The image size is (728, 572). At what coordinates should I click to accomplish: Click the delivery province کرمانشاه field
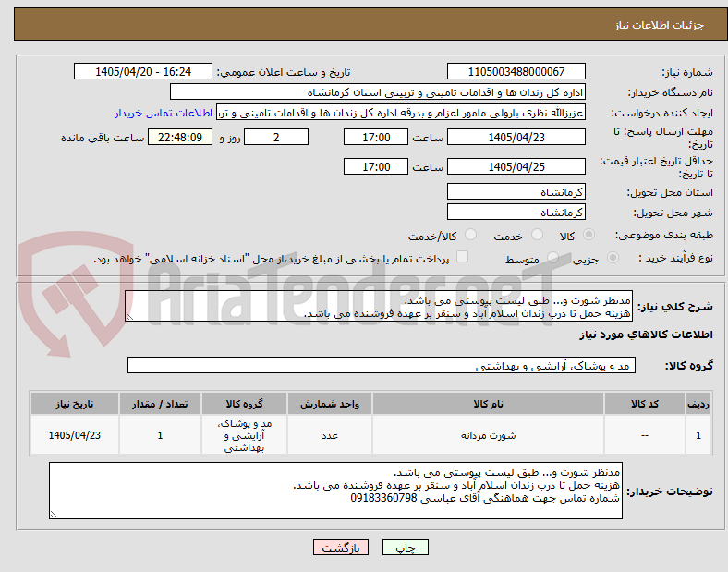pos(516,192)
